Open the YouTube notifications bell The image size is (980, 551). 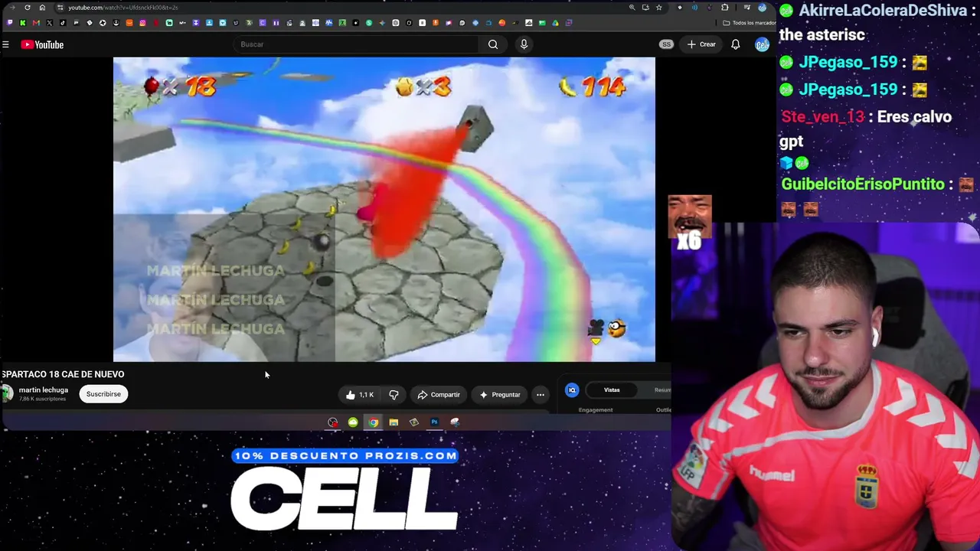735,44
